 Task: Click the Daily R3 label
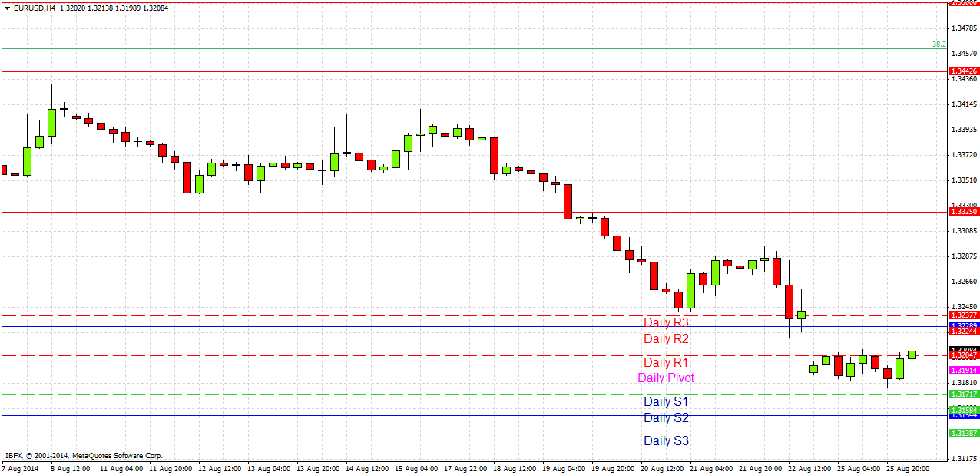point(665,322)
